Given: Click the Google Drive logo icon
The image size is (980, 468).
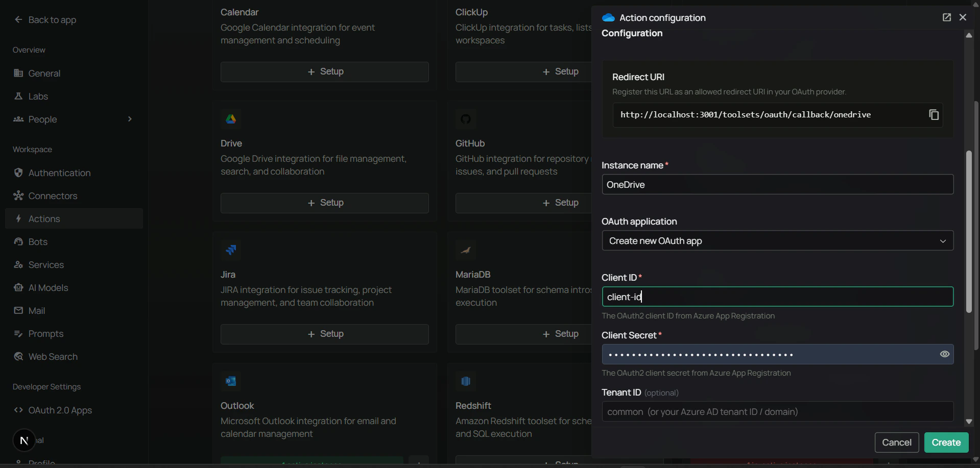Looking at the screenshot, I should pyautogui.click(x=231, y=119).
